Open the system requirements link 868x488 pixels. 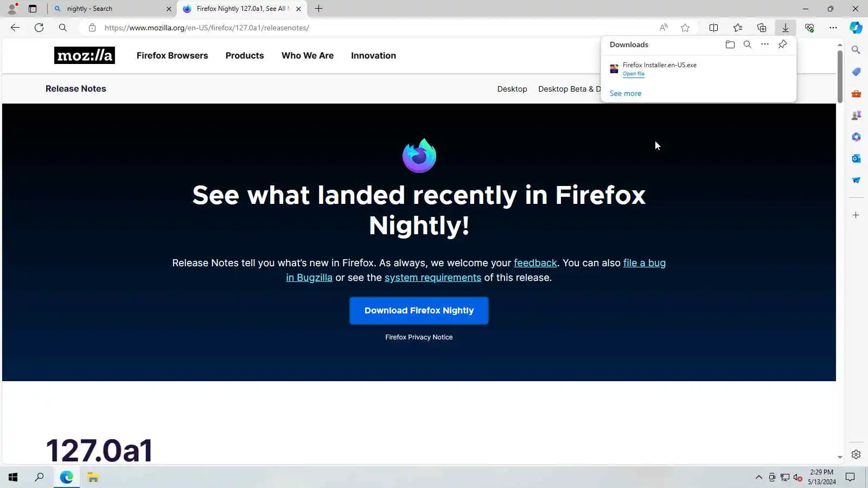[x=433, y=278]
